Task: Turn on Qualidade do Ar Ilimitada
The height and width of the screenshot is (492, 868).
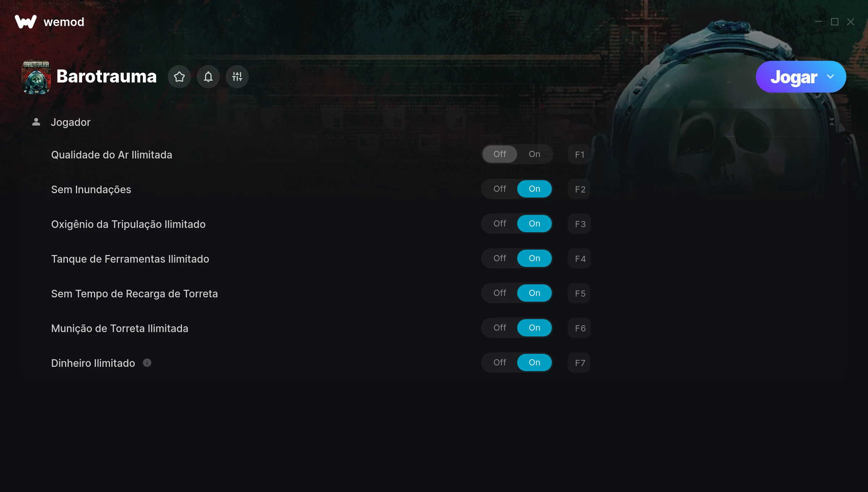Action: [535, 154]
